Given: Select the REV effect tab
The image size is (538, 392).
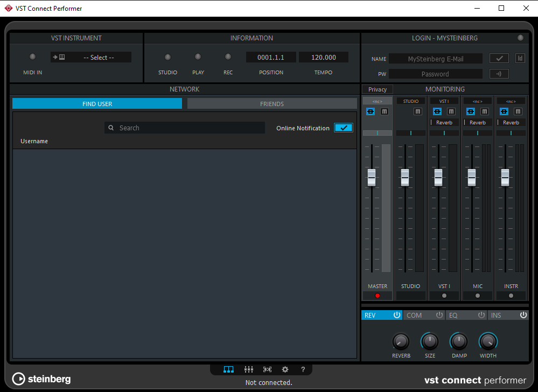Looking at the screenshot, I should point(381,315).
